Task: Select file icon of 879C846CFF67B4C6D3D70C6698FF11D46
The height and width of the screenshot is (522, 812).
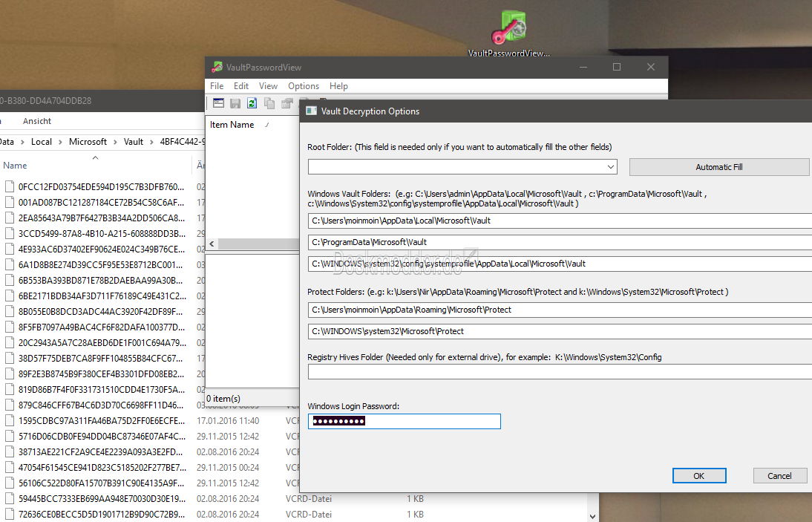Action: coord(10,405)
